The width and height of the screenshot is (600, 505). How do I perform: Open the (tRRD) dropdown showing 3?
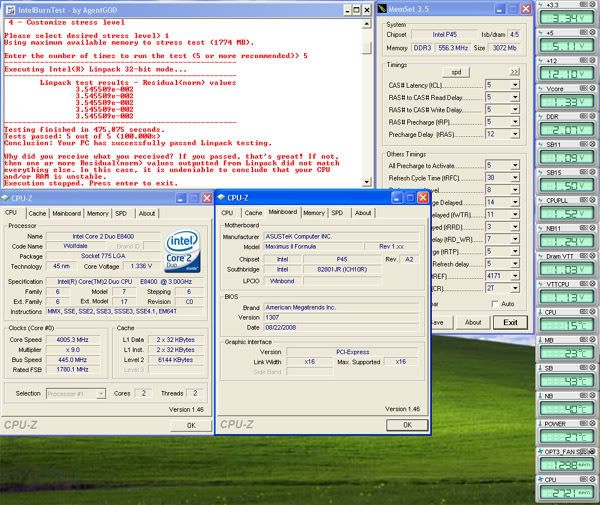click(515, 226)
